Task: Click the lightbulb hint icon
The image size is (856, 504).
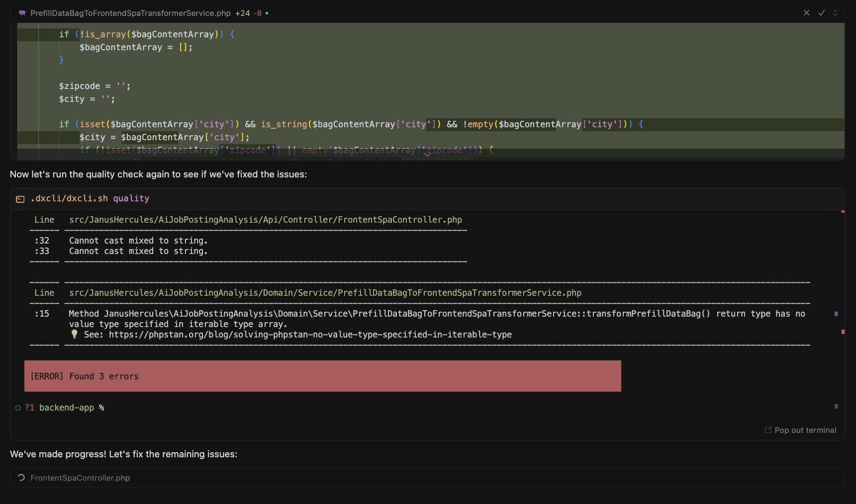Action: (75, 335)
